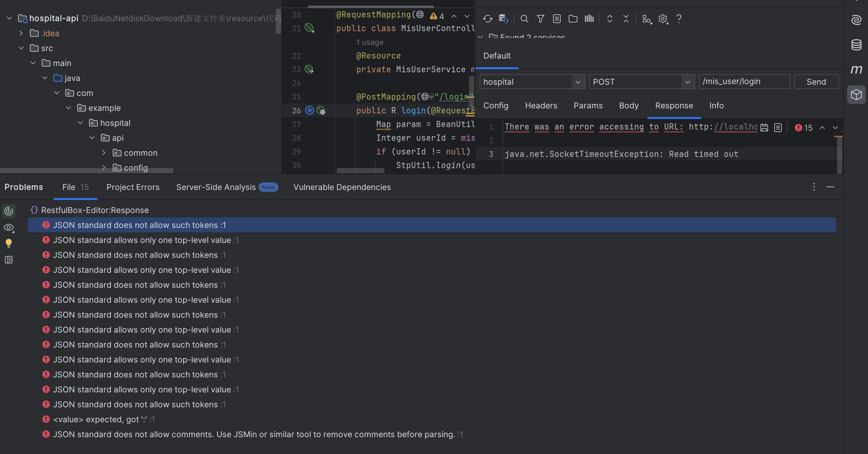
Task: Click the web endpoint gutter icon on line 26
Action: pyautogui.click(x=321, y=111)
